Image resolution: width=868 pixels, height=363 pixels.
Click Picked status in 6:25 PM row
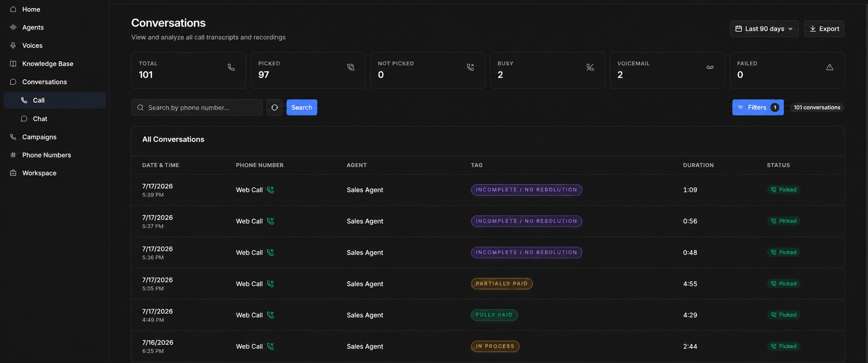coord(784,346)
